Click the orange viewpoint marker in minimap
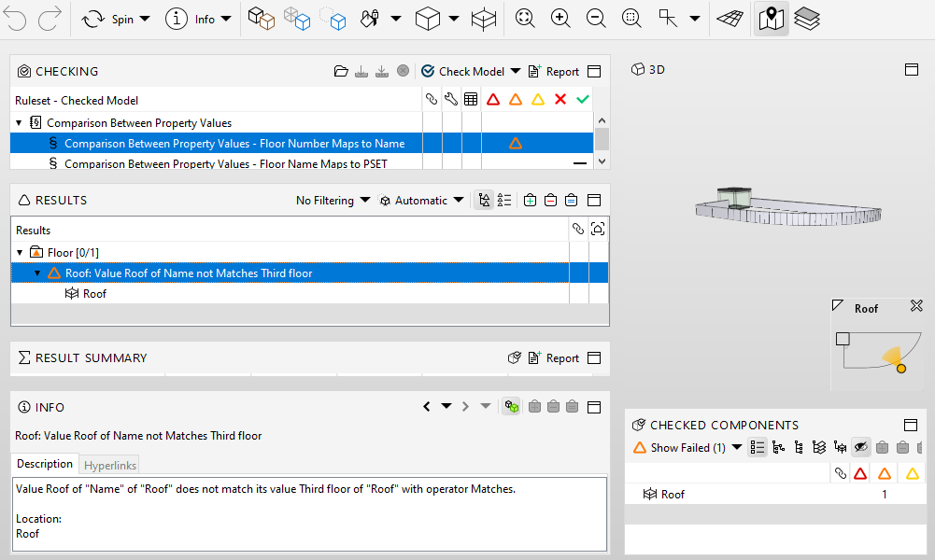 pyautogui.click(x=901, y=369)
